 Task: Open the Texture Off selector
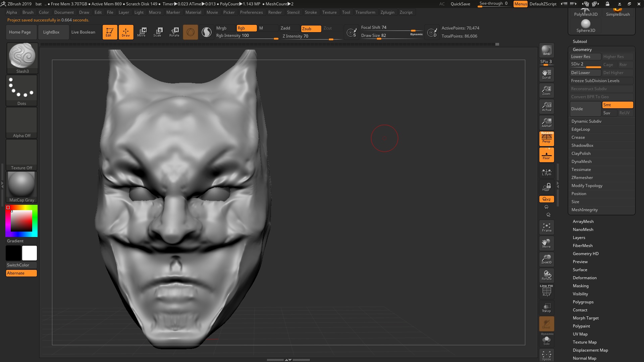coord(22,155)
